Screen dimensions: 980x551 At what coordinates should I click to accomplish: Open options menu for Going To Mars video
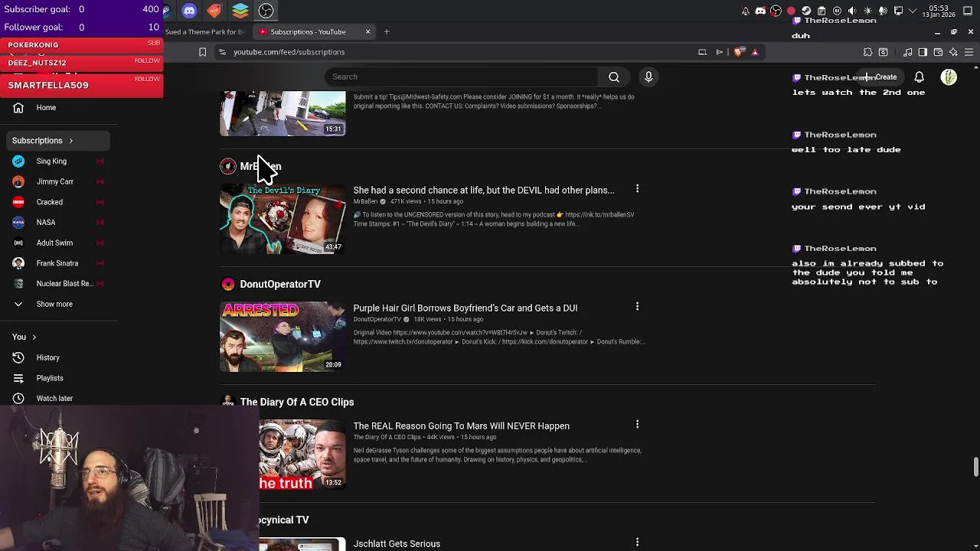pos(637,425)
